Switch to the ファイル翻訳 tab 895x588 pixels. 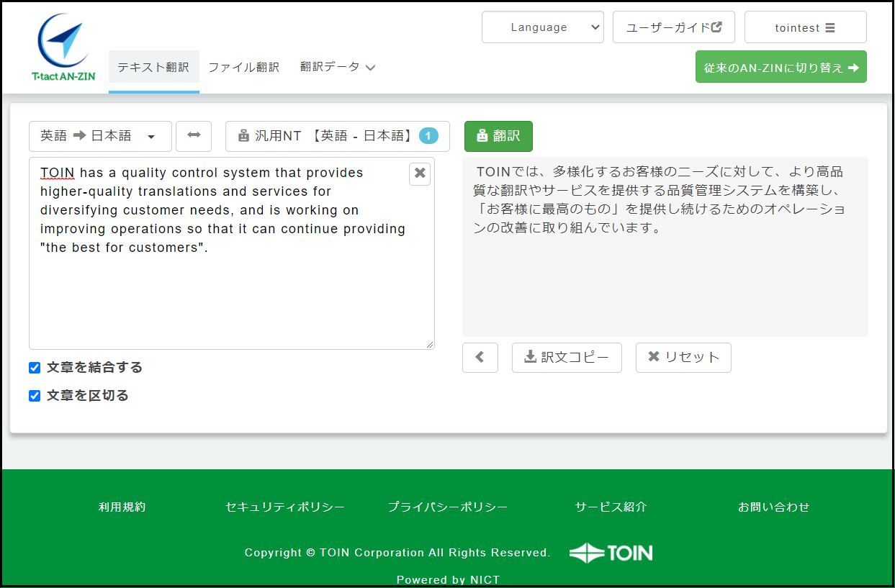tap(243, 67)
